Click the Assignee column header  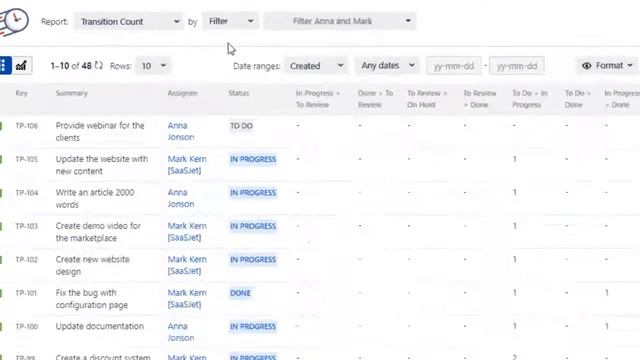182,93
